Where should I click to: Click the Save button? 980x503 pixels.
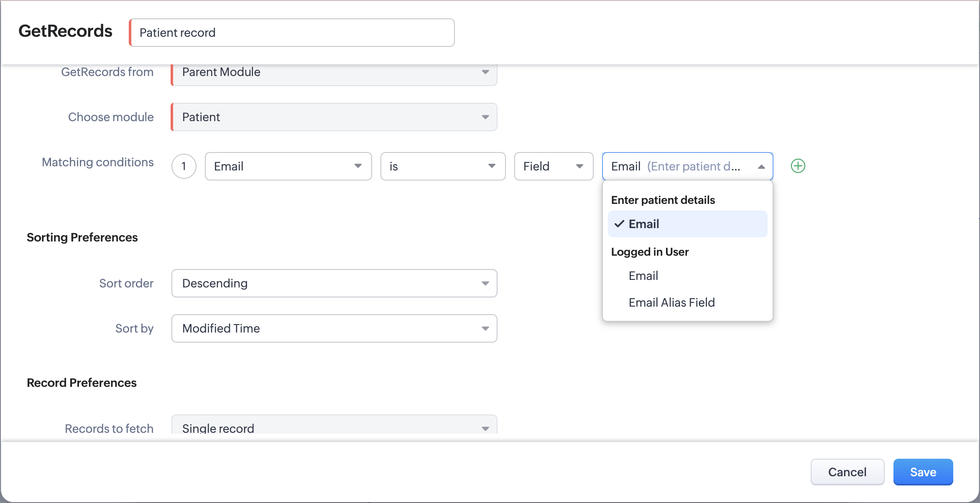[x=923, y=472]
